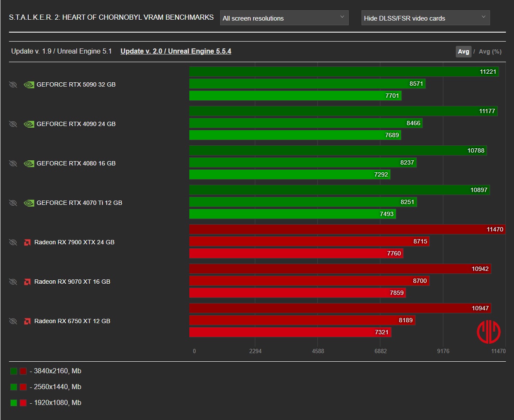Select the Avg display mode
Image resolution: width=514 pixels, height=420 pixels.
(463, 51)
